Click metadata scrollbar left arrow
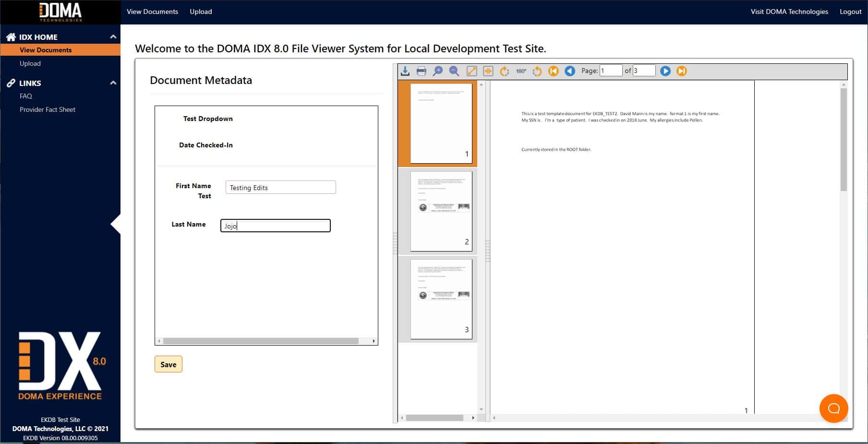 click(159, 341)
